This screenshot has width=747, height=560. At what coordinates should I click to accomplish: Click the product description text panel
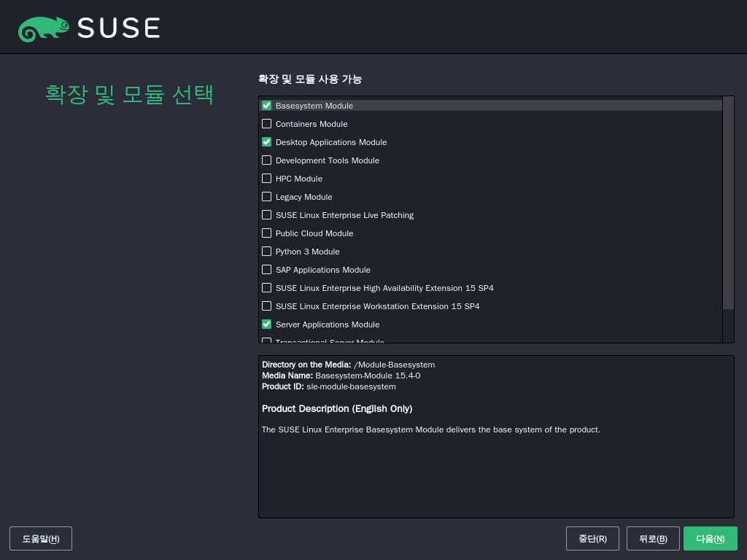pyautogui.click(x=496, y=467)
